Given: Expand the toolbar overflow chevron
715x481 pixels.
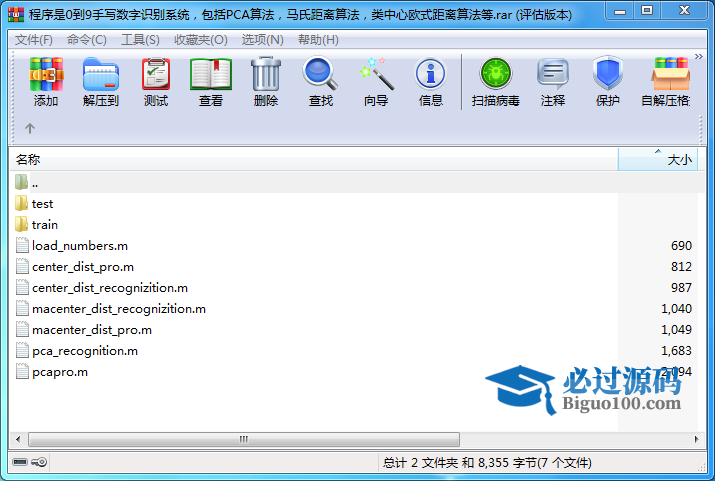Looking at the screenshot, I should click(698, 57).
